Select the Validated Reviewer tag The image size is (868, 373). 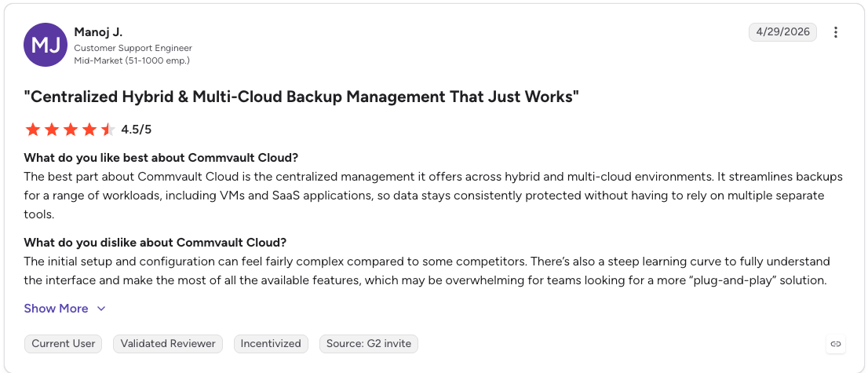tap(168, 344)
